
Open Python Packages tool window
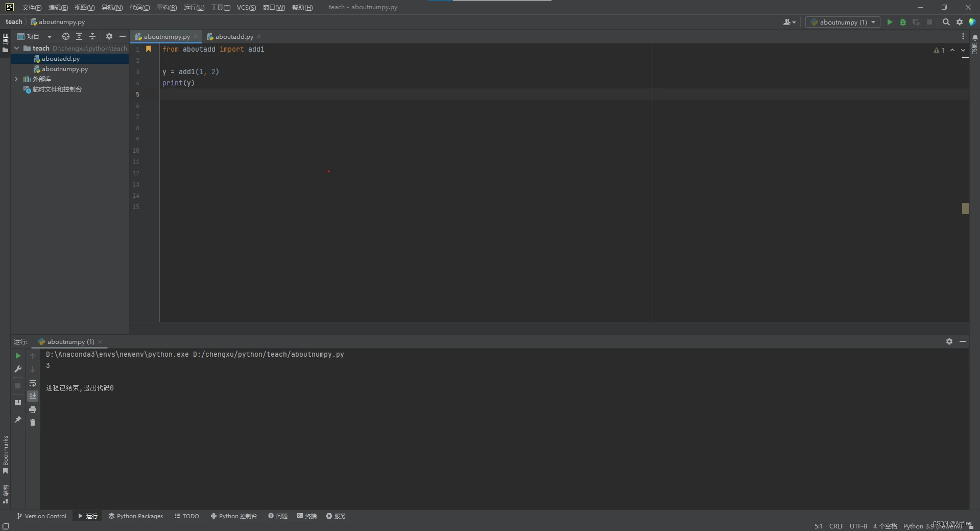click(x=135, y=516)
